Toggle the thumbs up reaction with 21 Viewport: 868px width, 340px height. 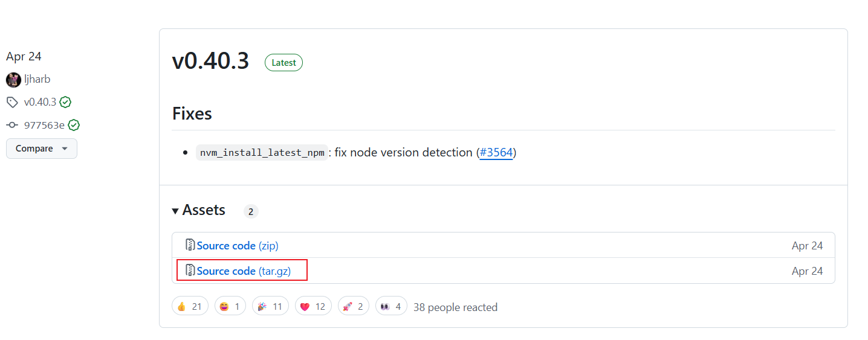pos(190,306)
